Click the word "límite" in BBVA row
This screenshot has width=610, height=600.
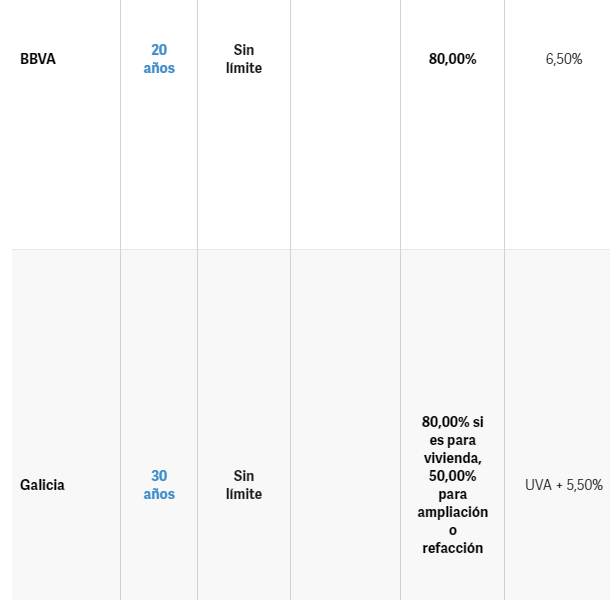pos(244,68)
